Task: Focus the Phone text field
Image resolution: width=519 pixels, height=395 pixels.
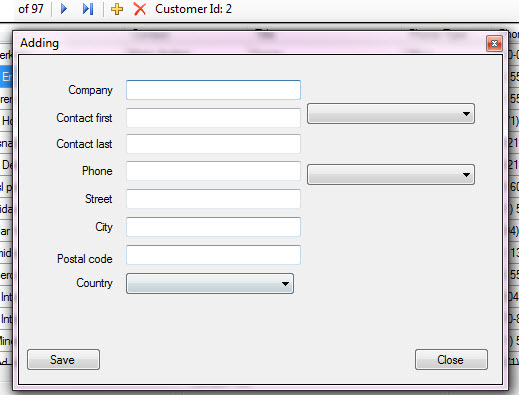Action: [x=213, y=171]
